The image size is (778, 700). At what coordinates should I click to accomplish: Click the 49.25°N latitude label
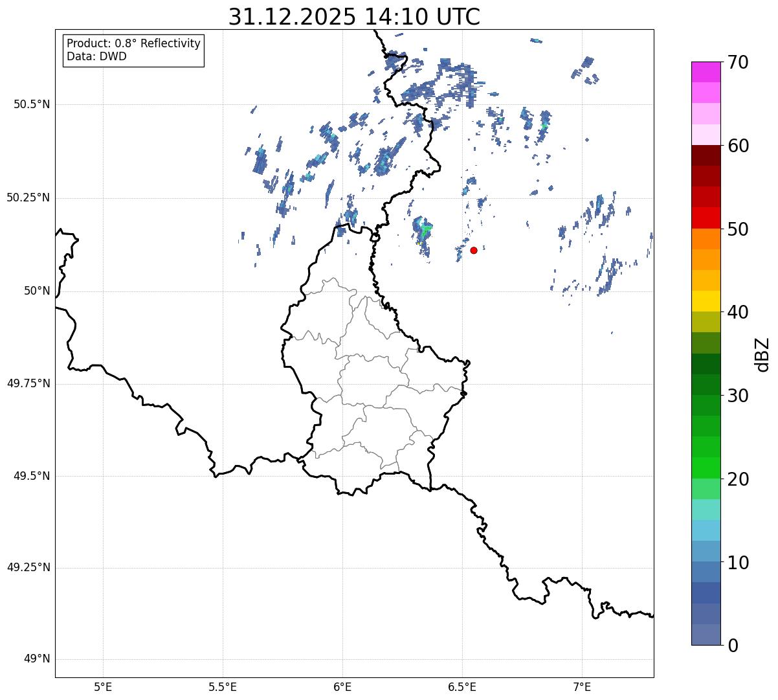pyautogui.click(x=28, y=568)
